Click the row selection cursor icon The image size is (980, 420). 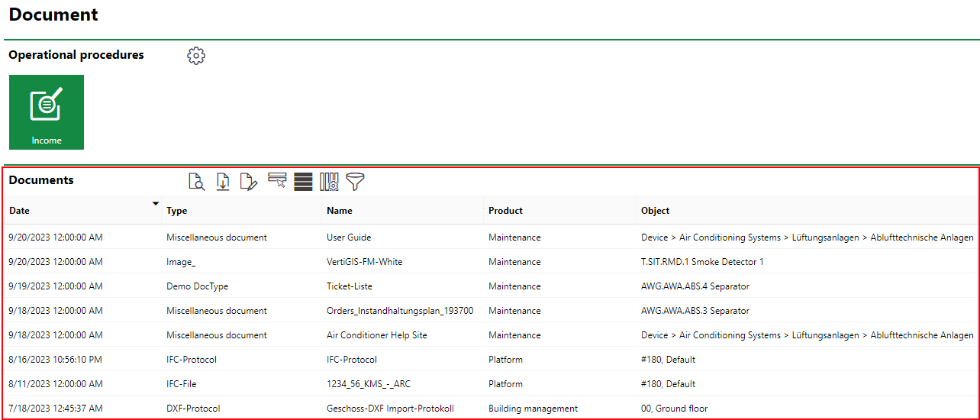(x=277, y=181)
